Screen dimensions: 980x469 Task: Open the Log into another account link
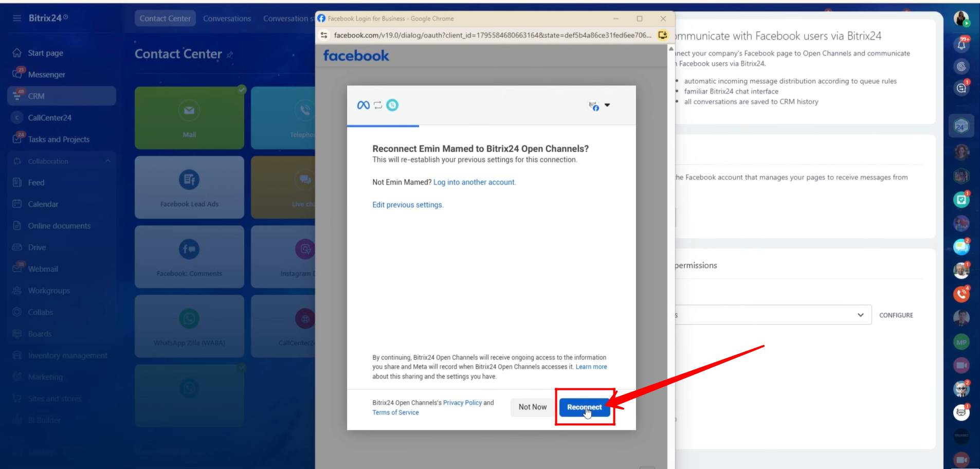click(x=474, y=182)
